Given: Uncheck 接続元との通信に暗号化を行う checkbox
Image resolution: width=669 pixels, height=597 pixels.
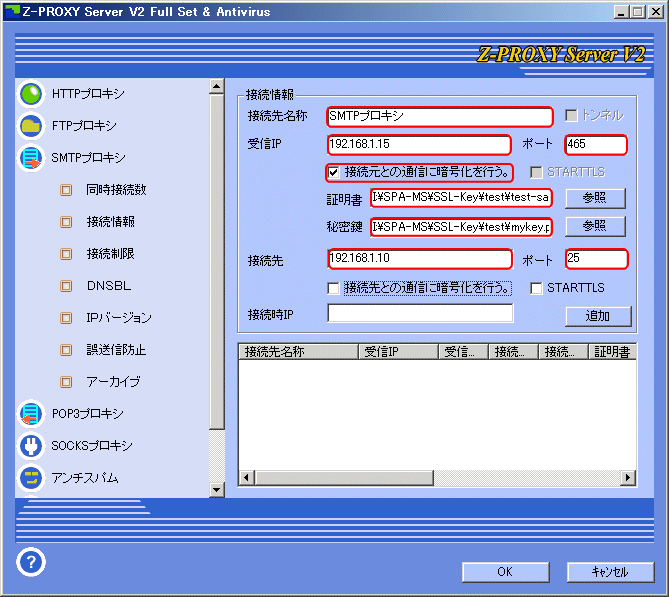Looking at the screenshot, I should [333, 172].
